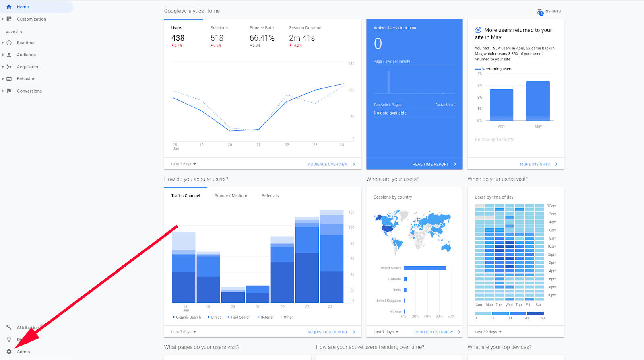Open the Last 30 days dropdown
The height and width of the screenshot is (360, 644).
point(488,332)
